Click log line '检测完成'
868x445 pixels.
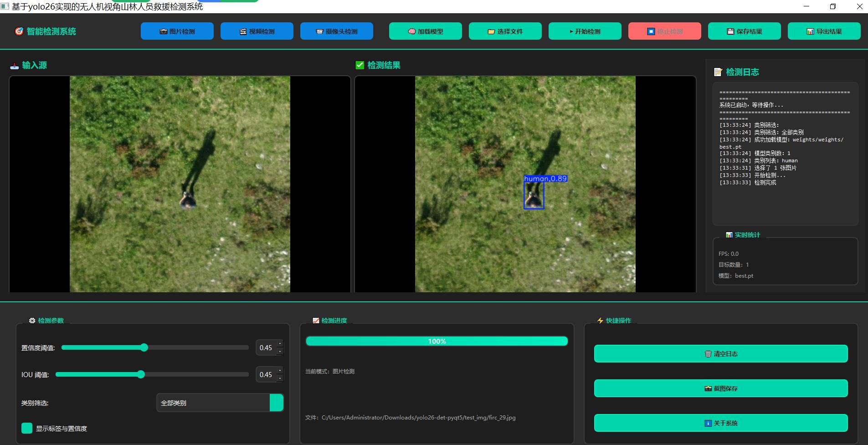pyautogui.click(x=748, y=182)
